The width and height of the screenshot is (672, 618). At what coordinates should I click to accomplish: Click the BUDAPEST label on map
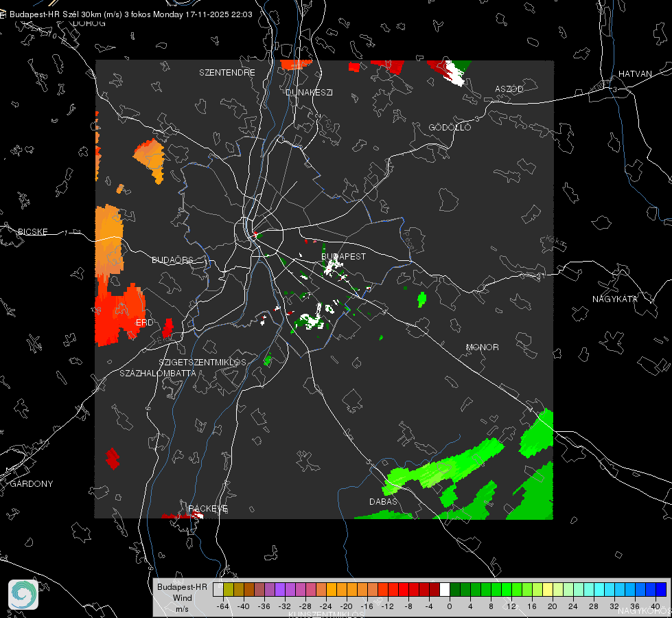343,256
